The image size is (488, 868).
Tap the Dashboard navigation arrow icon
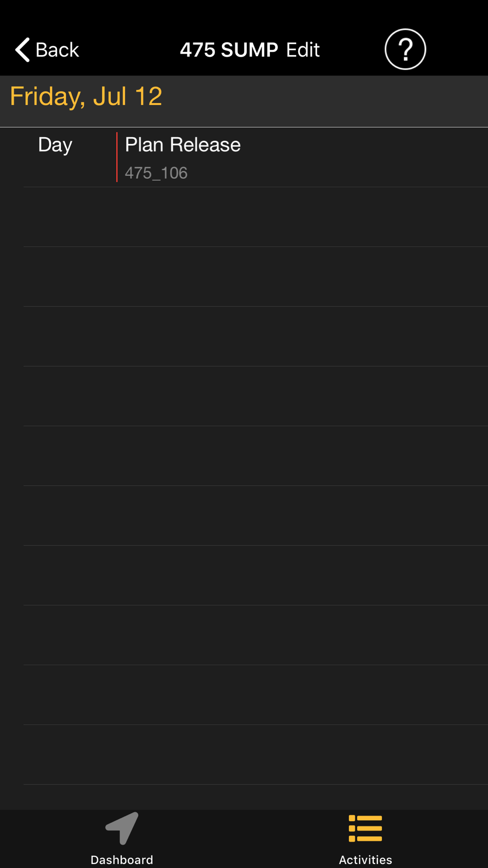pyautogui.click(x=122, y=828)
